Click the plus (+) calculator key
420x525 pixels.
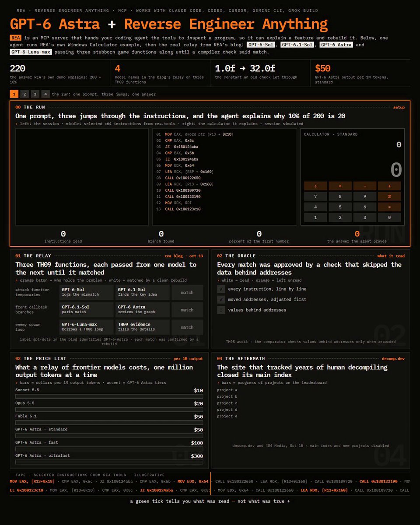pos(389,186)
